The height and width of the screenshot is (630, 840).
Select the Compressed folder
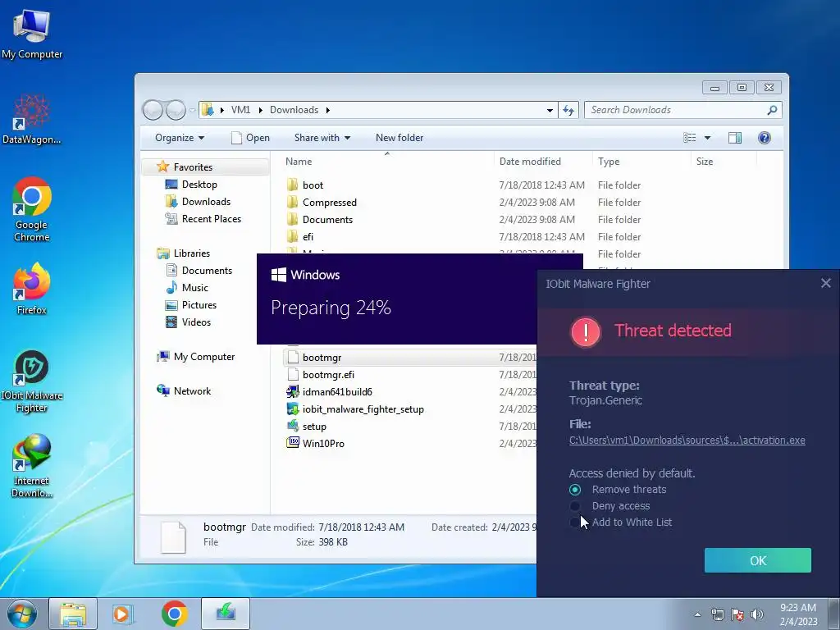321,202
